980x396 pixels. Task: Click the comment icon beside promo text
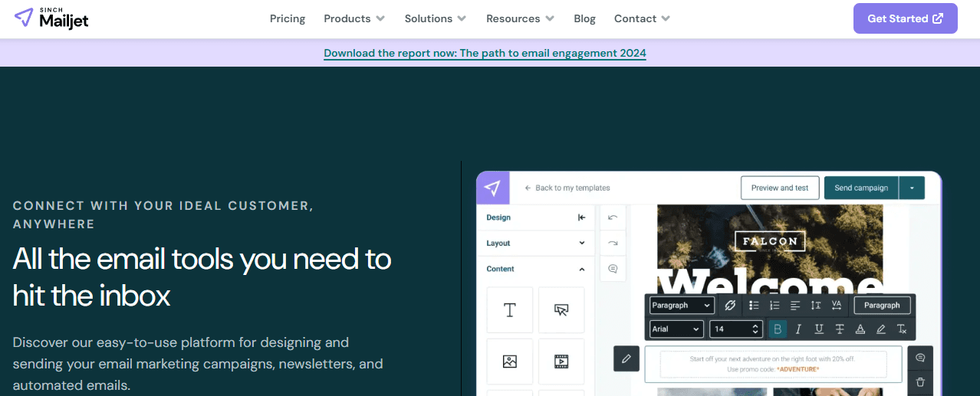point(920,358)
